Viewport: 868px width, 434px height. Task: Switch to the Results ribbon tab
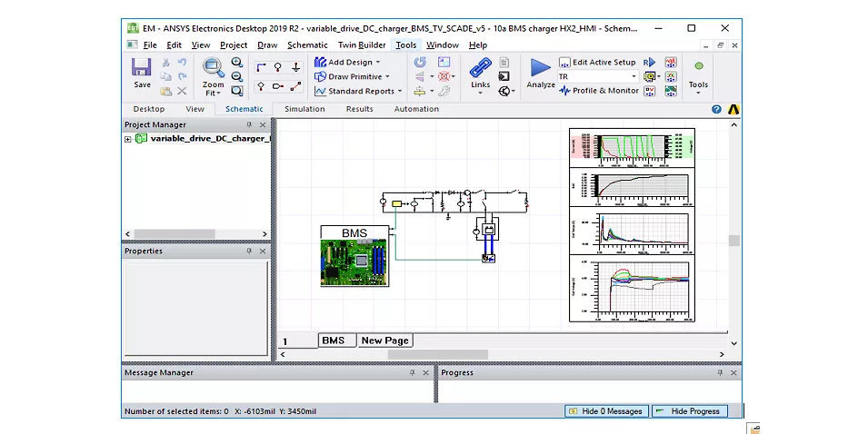(359, 109)
